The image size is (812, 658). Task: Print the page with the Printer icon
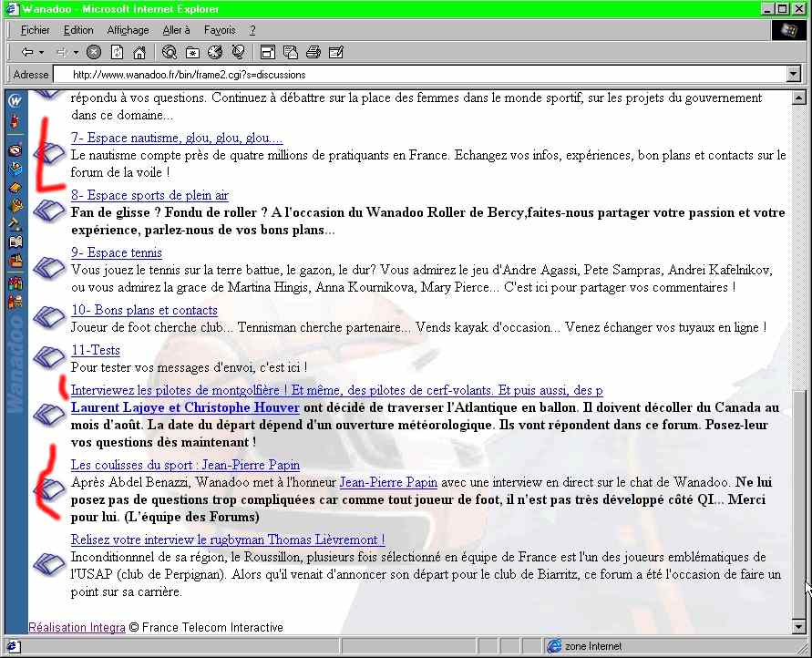313,52
